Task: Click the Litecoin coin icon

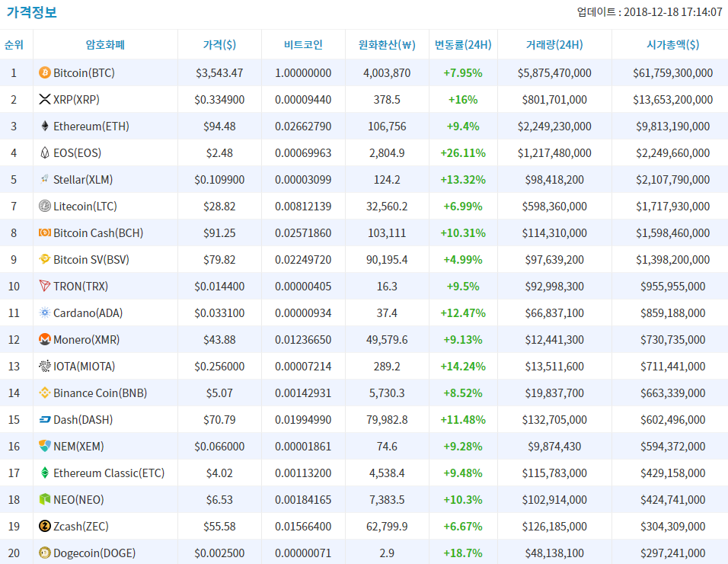Action: (45, 206)
